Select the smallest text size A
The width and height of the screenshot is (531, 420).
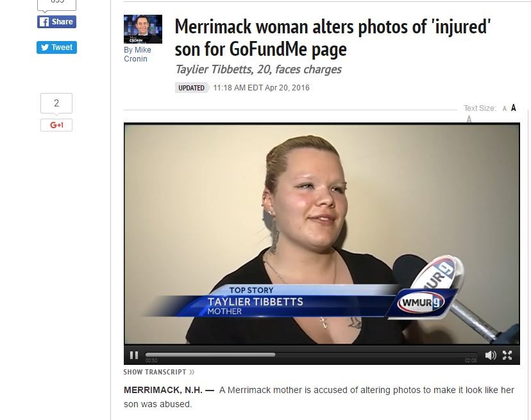point(505,108)
